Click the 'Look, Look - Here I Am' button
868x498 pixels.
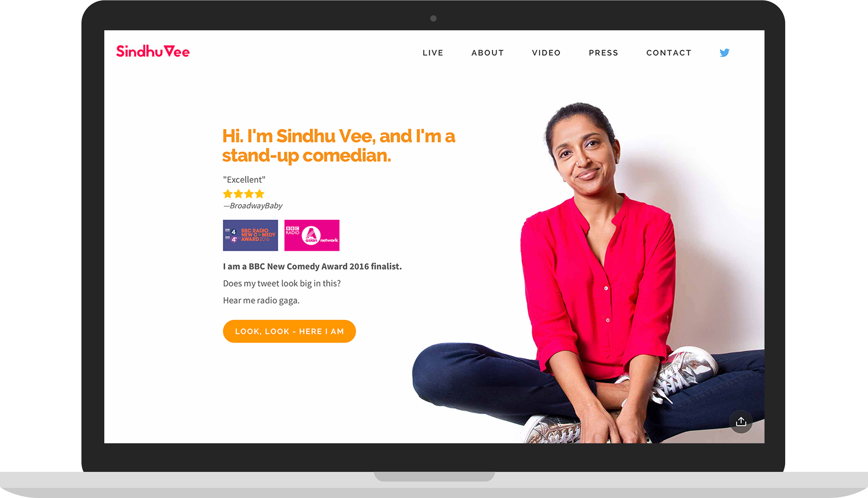point(289,332)
